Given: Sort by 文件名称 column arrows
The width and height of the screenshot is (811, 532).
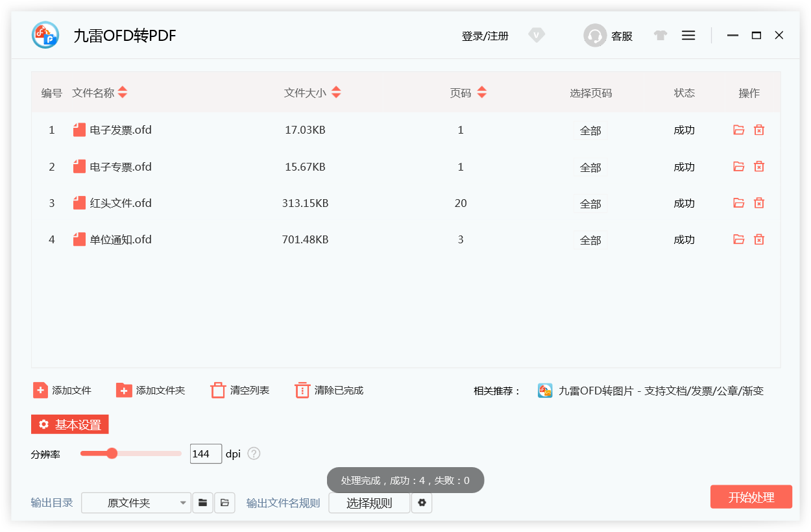Looking at the screenshot, I should (123, 93).
